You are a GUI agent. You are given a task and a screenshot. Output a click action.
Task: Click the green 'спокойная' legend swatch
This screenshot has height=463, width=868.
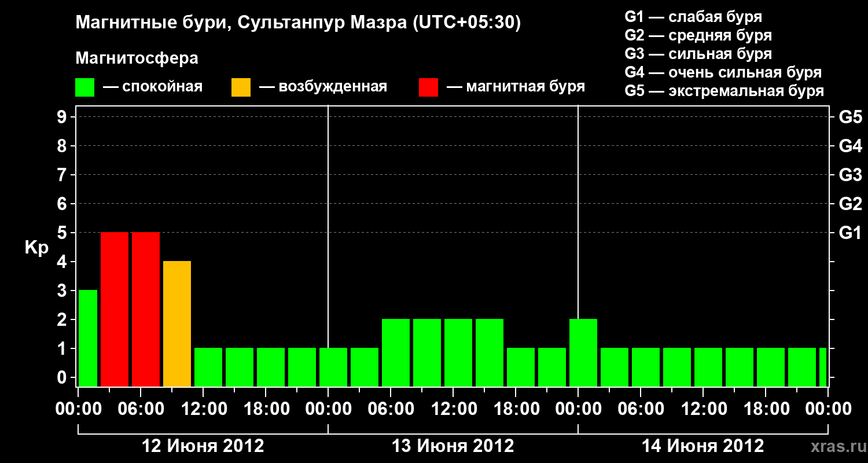84,87
